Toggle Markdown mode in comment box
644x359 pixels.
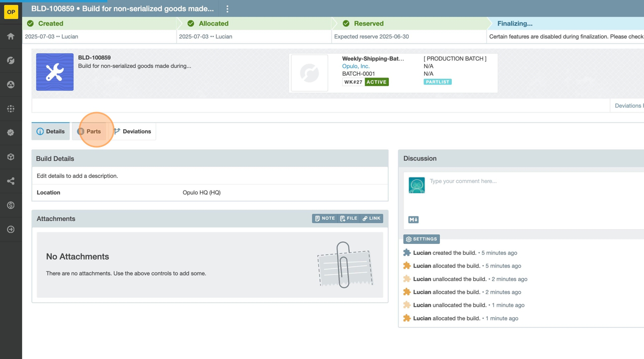[413, 220]
